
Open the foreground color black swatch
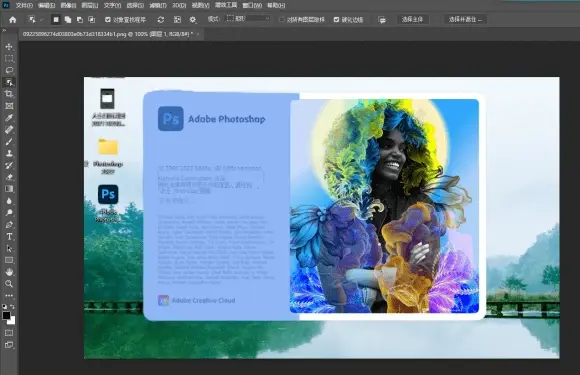click(x=6, y=315)
